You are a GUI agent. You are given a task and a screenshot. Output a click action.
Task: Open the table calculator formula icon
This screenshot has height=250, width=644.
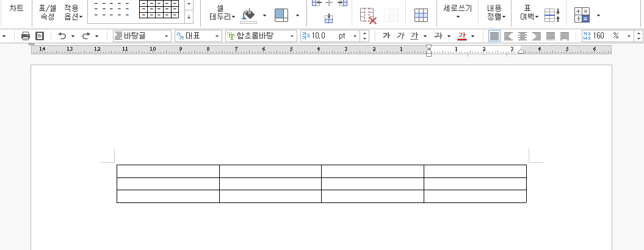[582, 15]
